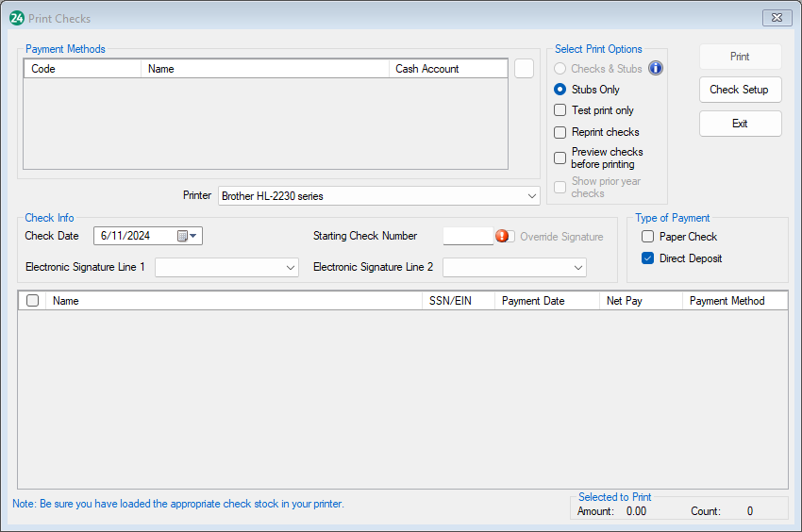Enable Test print only checkbox
The image size is (802, 532).
tap(560, 110)
